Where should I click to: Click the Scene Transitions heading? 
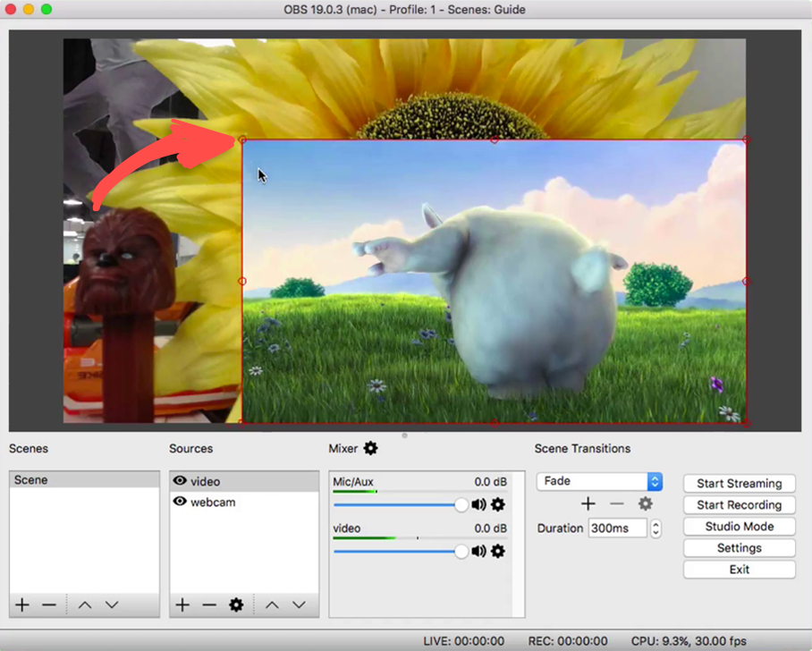(582, 449)
